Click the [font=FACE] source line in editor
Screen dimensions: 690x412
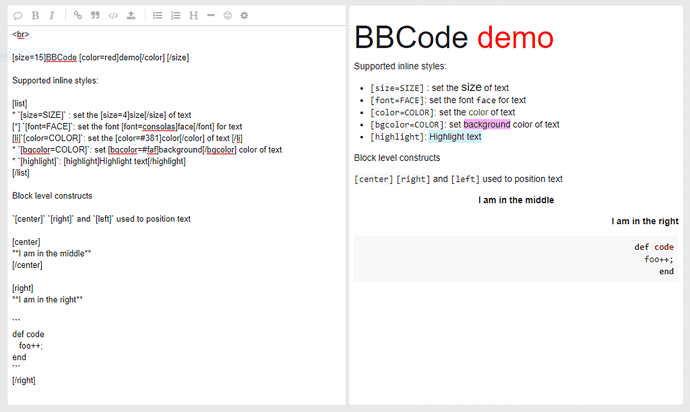[x=127, y=127]
